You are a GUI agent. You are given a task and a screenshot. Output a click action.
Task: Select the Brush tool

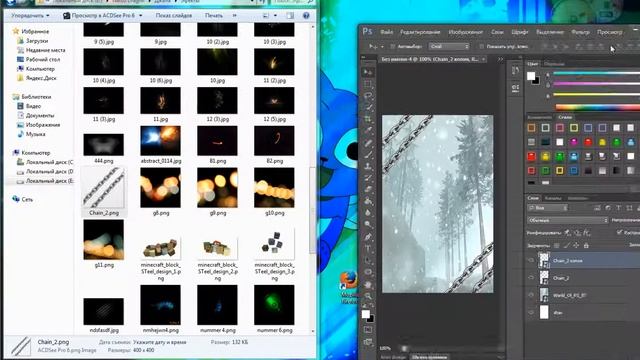coord(368,155)
